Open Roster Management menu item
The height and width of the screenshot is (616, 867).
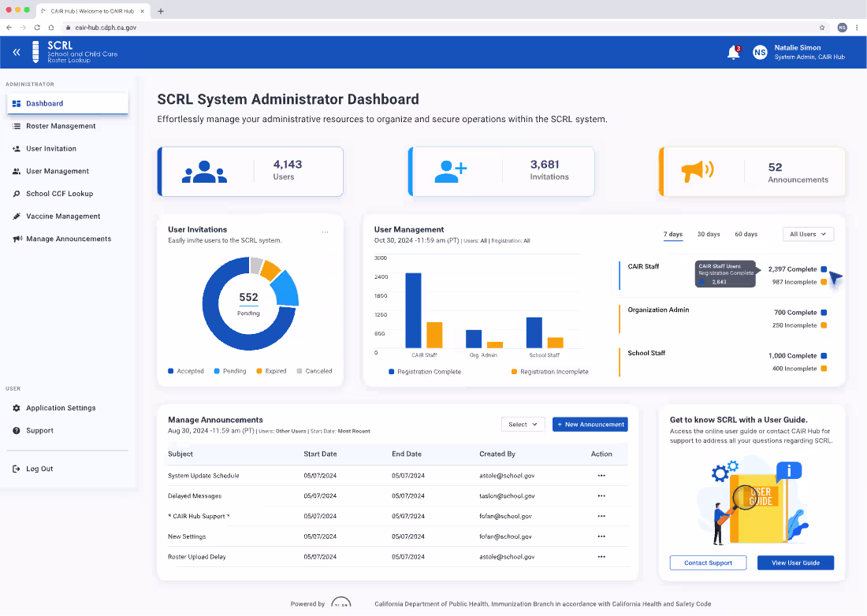click(68, 127)
